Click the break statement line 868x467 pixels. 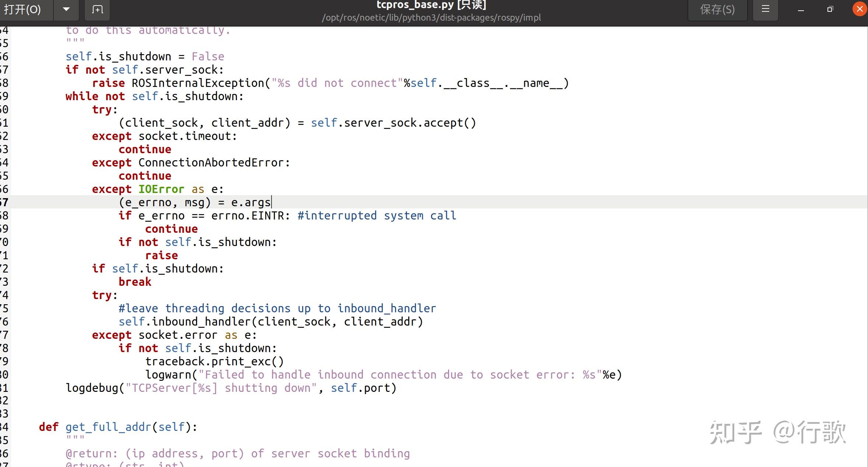(135, 282)
